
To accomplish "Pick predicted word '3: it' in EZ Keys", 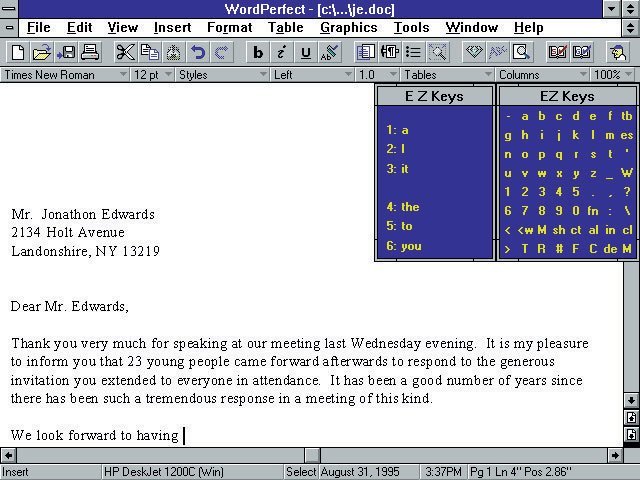I will (397, 169).
